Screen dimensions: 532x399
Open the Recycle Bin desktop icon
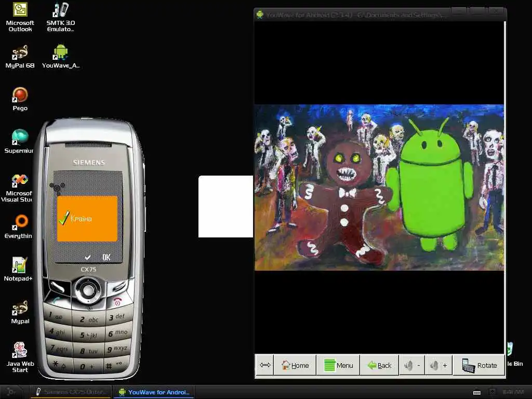pos(515,354)
